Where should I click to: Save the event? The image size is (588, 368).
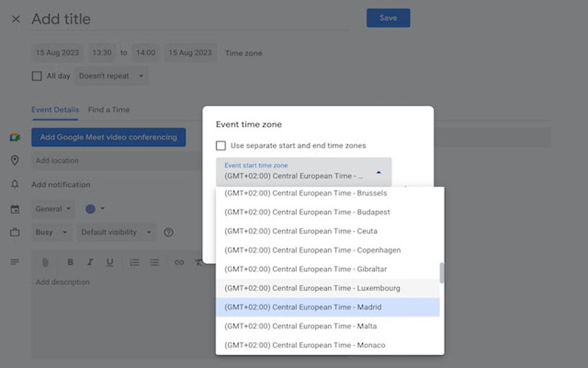(x=388, y=18)
